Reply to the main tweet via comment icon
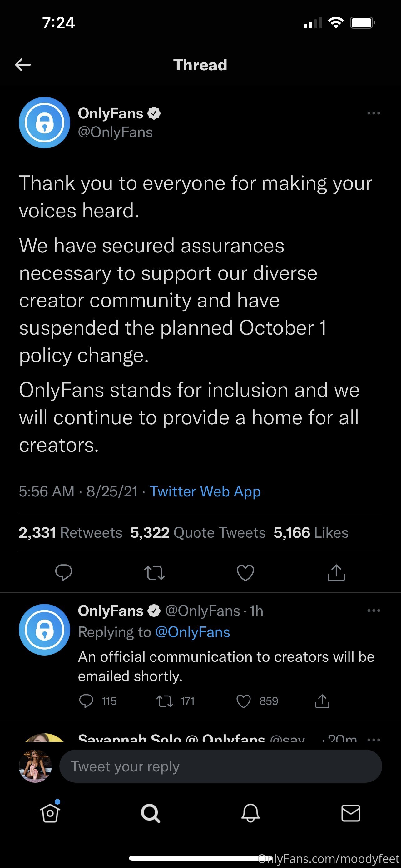The width and height of the screenshot is (401, 868). [x=64, y=572]
